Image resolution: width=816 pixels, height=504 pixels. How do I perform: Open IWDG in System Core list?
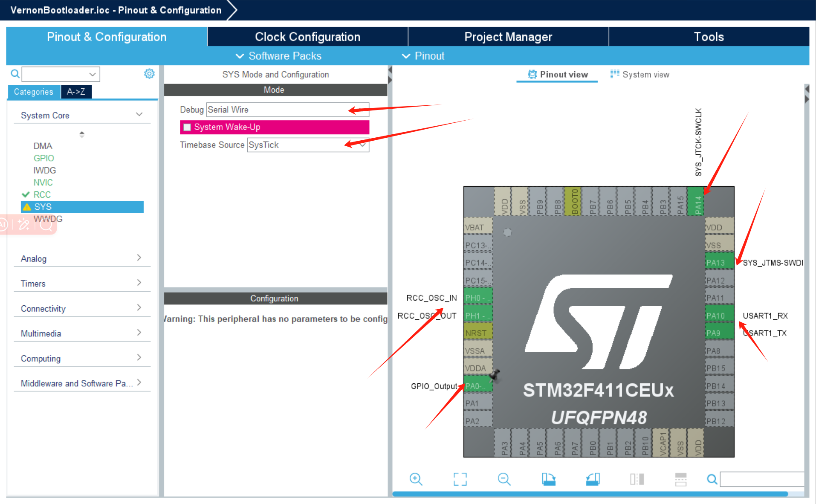tap(44, 170)
